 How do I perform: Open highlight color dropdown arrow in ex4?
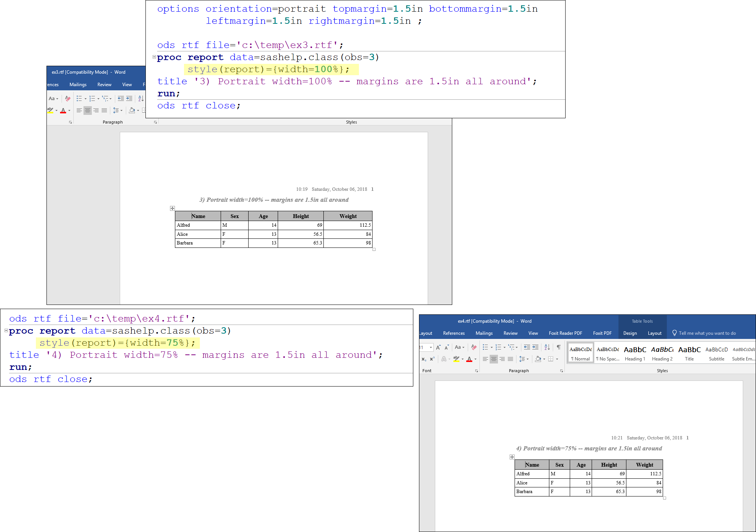[462, 359]
